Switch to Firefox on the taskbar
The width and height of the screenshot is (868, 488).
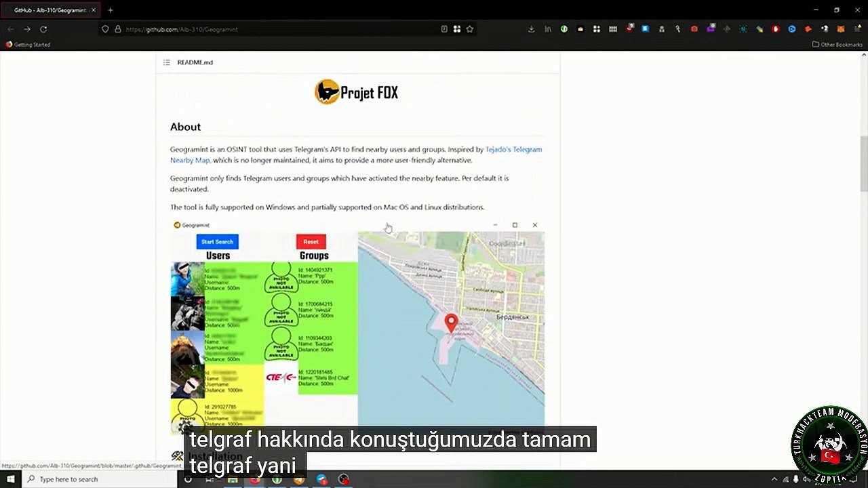click(x=255, y=479)
